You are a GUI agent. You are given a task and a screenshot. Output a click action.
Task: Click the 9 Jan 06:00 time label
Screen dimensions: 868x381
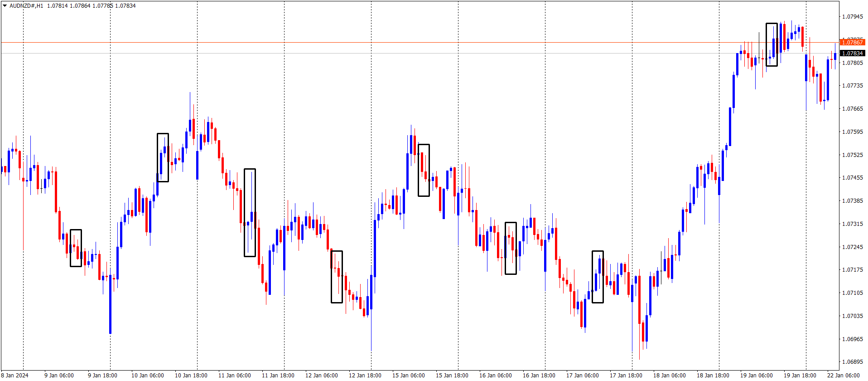[59, 376]
